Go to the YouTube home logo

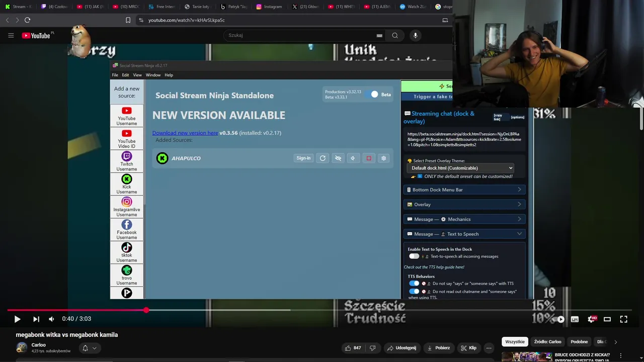(x=36, y=35)
